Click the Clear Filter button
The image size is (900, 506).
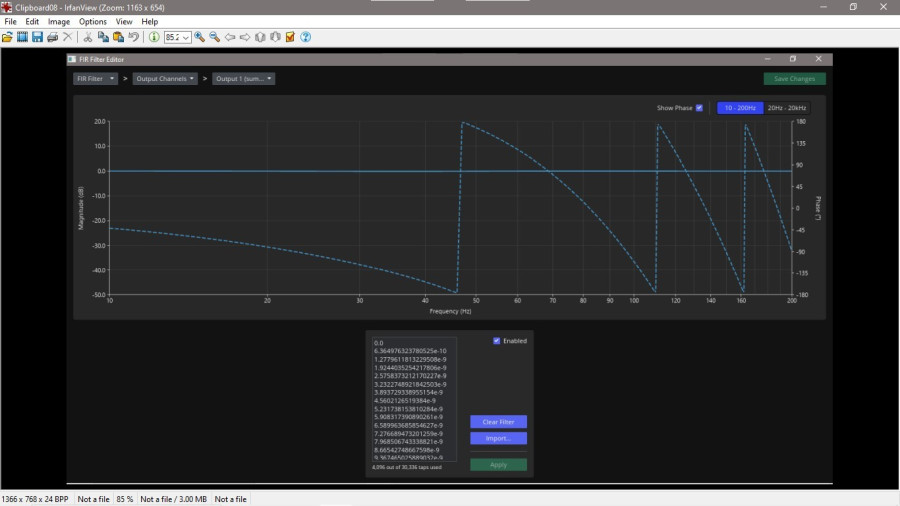pos(498,422)
